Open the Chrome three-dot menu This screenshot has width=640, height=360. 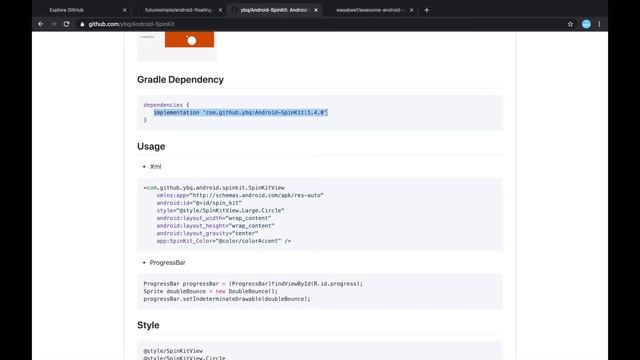(599, 24)
